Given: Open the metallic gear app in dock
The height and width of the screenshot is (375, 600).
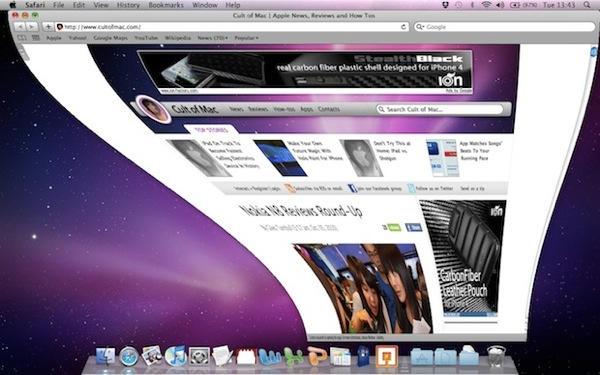Looking at the screenshot, I should [x=199, y=357].
